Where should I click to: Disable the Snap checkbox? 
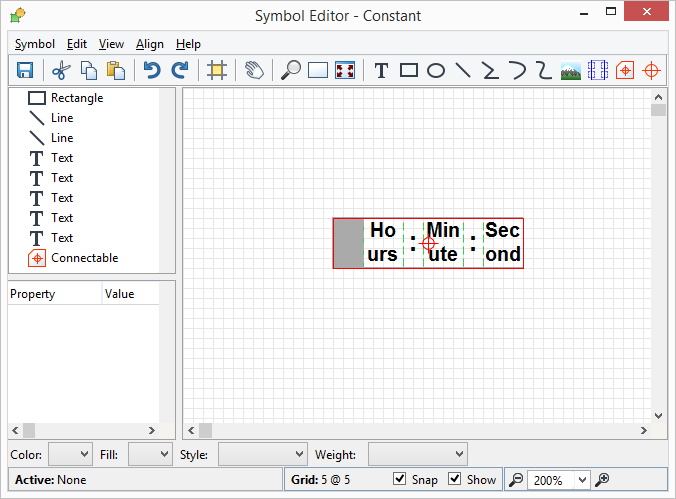tap(401, 479)
